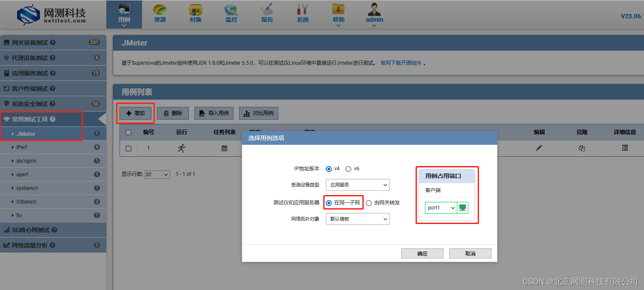The height and width of the screenshot is (290, 644).
Task: Open the detail info icon in row 1
Action: (x=625, y=148)
